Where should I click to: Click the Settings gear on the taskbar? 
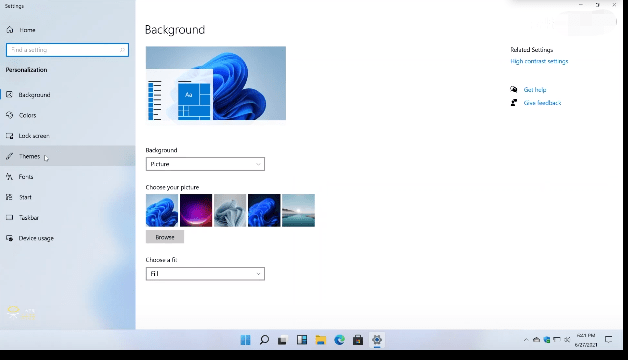(x=377, y=340)
